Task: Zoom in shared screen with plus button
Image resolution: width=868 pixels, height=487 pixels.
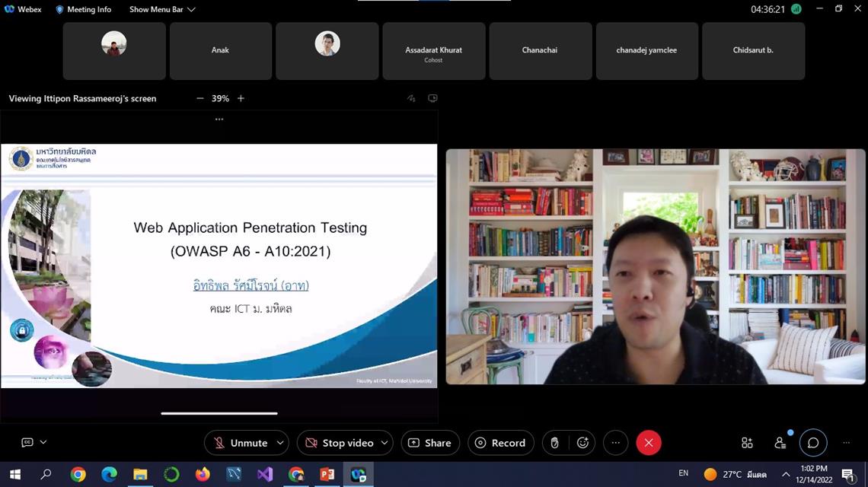Action: tap(241, 98)
